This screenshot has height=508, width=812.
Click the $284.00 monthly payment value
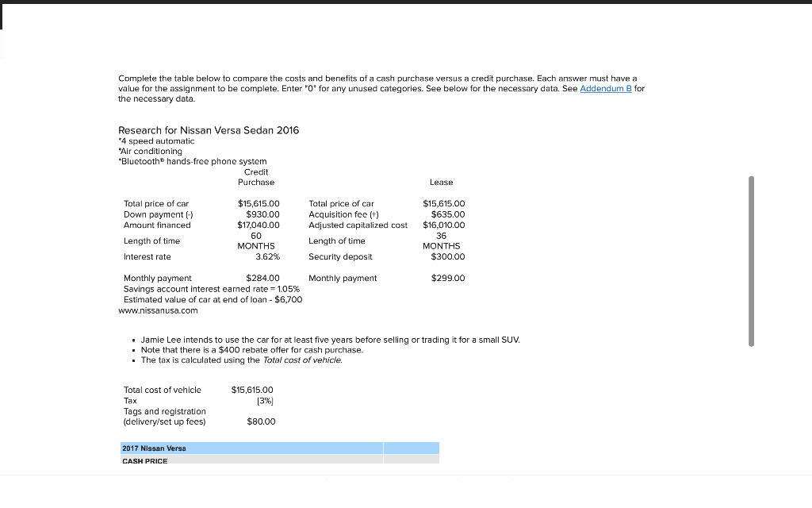262,279
